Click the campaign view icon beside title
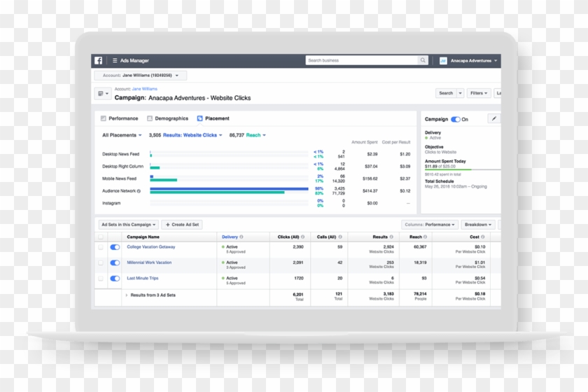The width and height of the screenshot is (588, 392). 102,94
